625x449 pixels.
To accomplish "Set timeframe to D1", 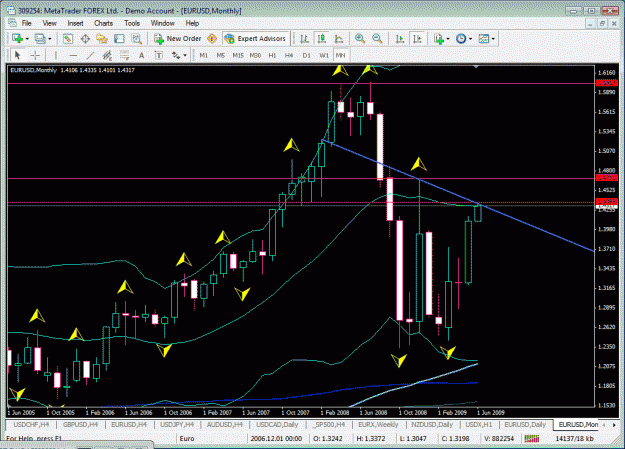I will click(307, 55).
